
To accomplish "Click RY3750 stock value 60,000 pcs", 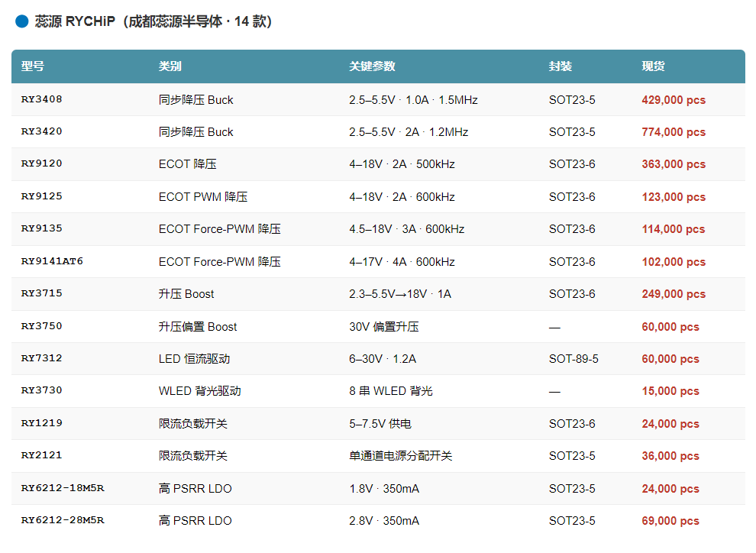I will pyautogui.click(x=670, y=327).
